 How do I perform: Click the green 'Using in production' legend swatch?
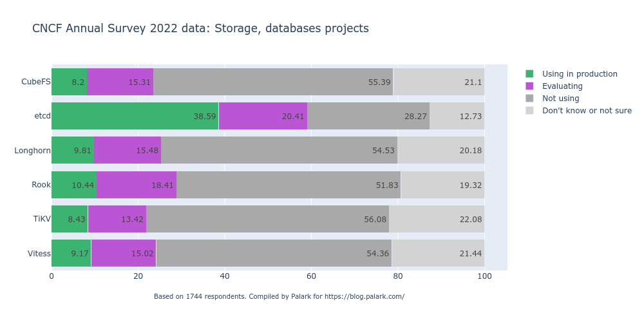tap(530, 74)
